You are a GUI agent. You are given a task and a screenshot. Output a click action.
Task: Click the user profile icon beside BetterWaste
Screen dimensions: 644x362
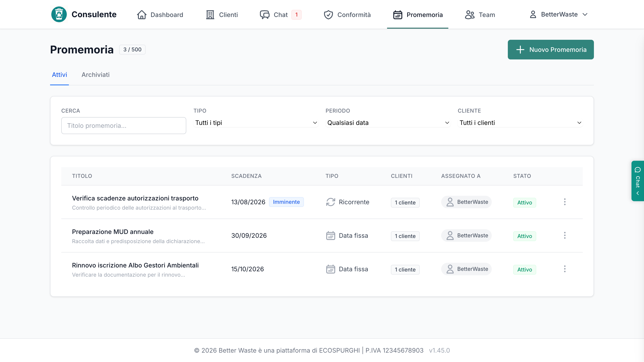pyautogui.click(x=533, y=15)
